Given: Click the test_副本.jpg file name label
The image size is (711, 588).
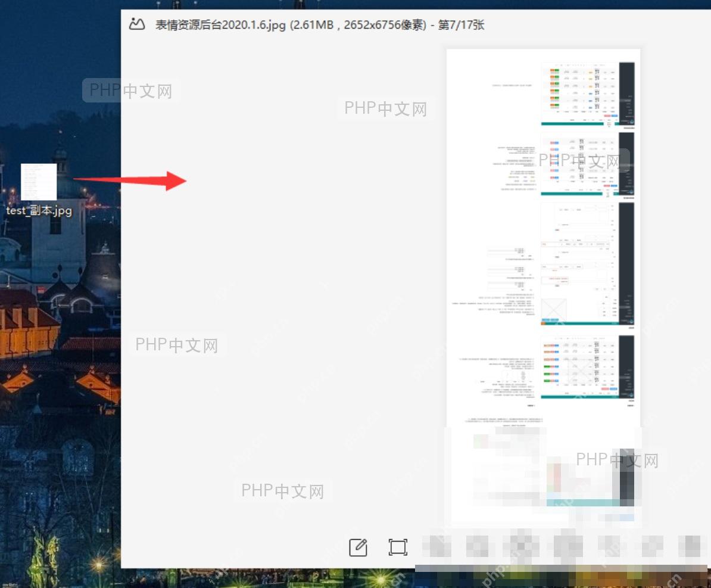Looking at the screenshot, I should 39,210.
